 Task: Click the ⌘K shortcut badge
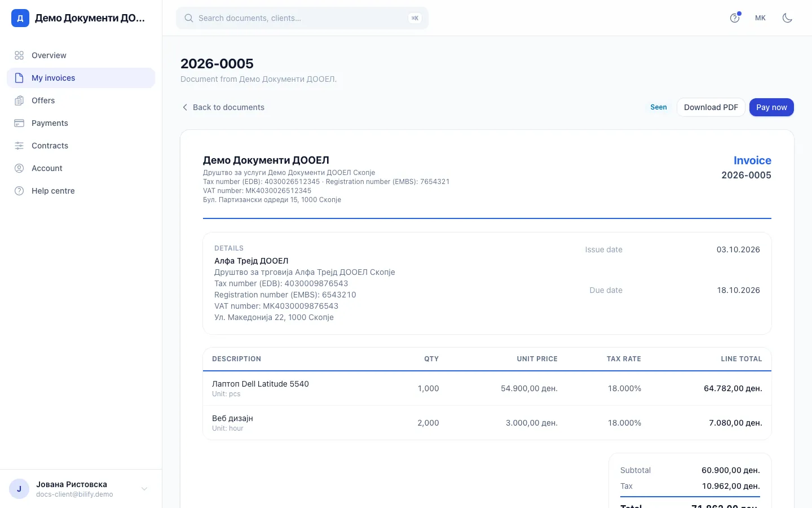point(415,18)
